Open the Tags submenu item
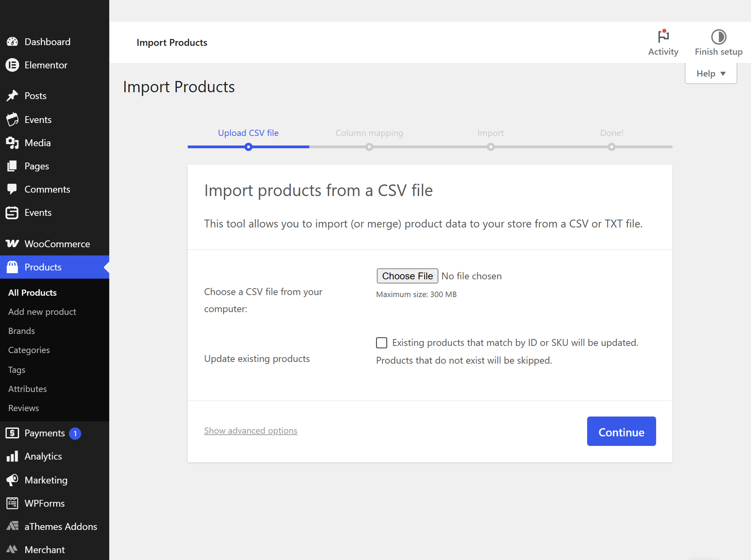The image size is (751, 560). coord(17,370)
